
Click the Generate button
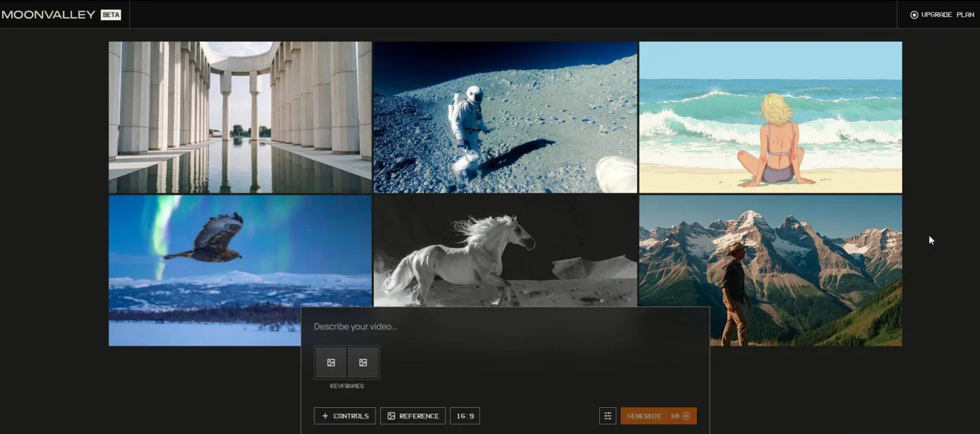point(658,416)
